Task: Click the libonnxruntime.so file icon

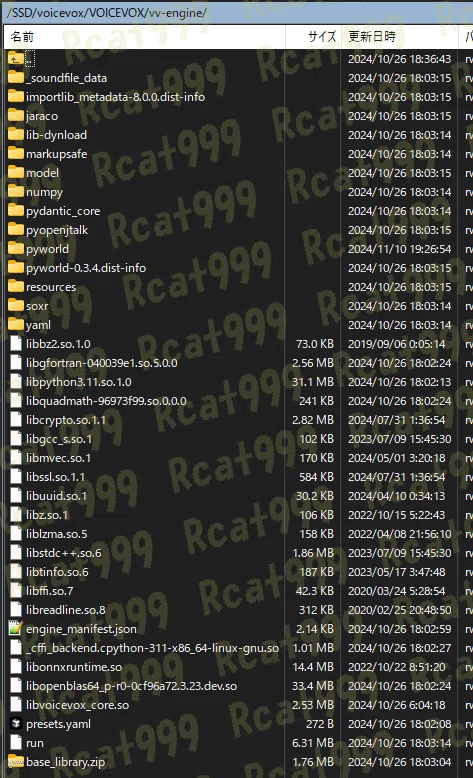Action: pyautogui.click(x=16, y=667)
